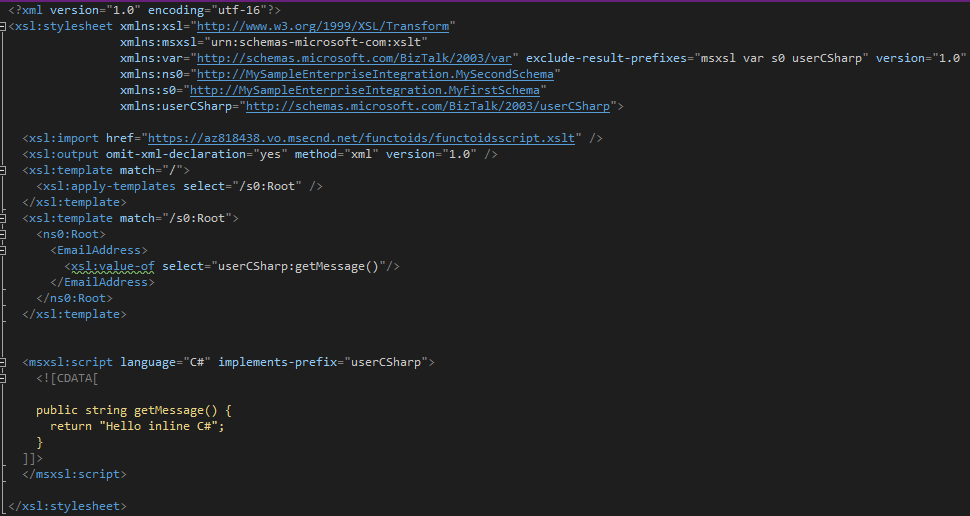The image size is (970, 516).
Task: Collapse the xsl:stylesheet root element
Action: [x=4, y=26]
